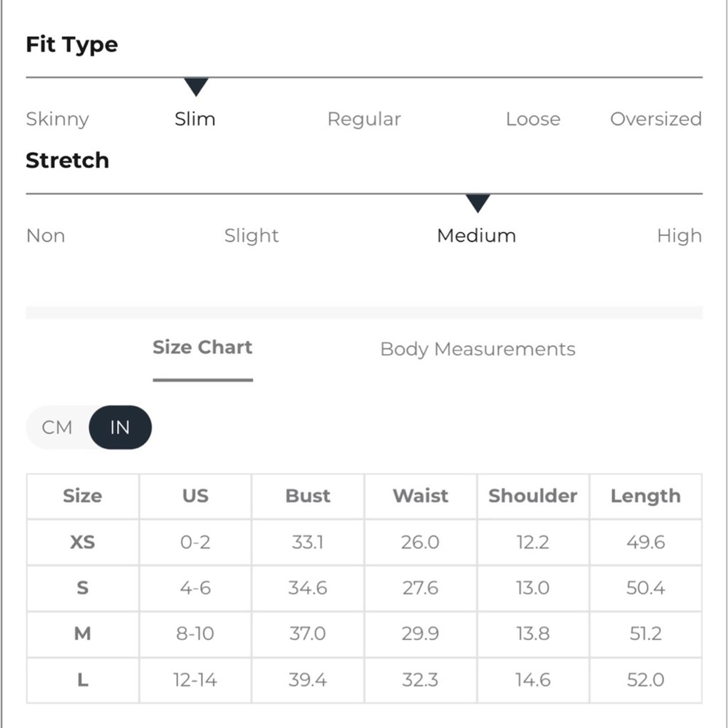Viewport: 728px width, 728px height.
Task: Choose the Regular fit option
Action: (x=364, y=119)
